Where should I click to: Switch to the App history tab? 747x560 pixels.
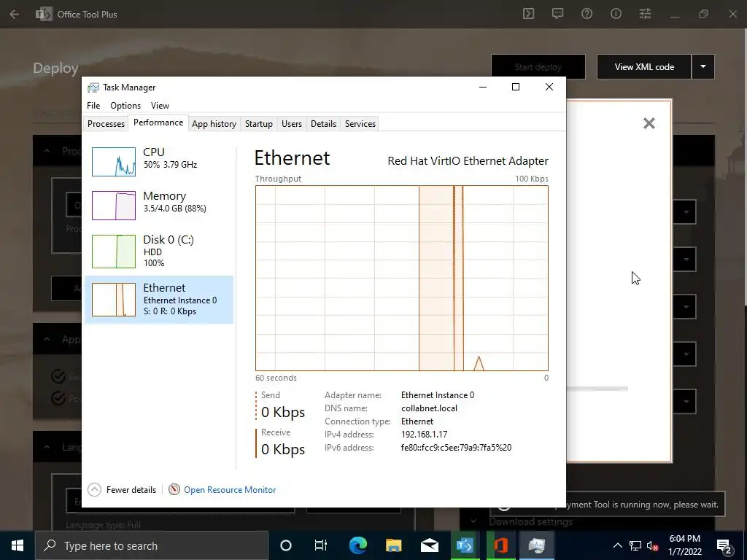214,124
